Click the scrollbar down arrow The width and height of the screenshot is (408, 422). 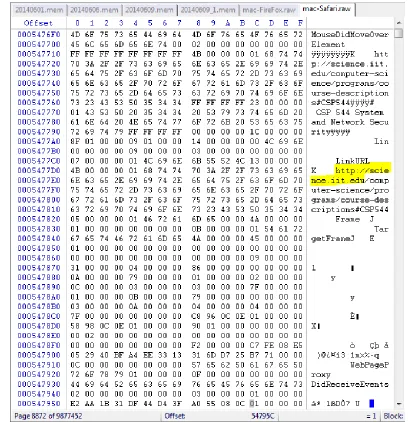[x=399, y=404]
